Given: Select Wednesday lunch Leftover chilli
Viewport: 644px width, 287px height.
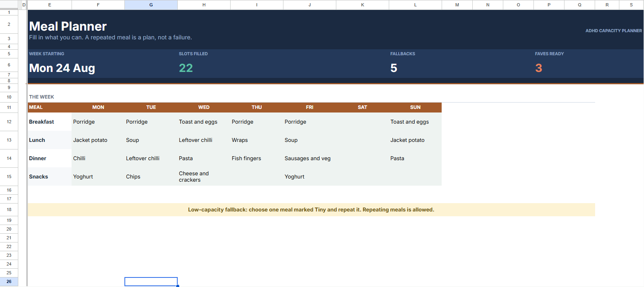Looking at the screenshot, I should coord(204,140).
